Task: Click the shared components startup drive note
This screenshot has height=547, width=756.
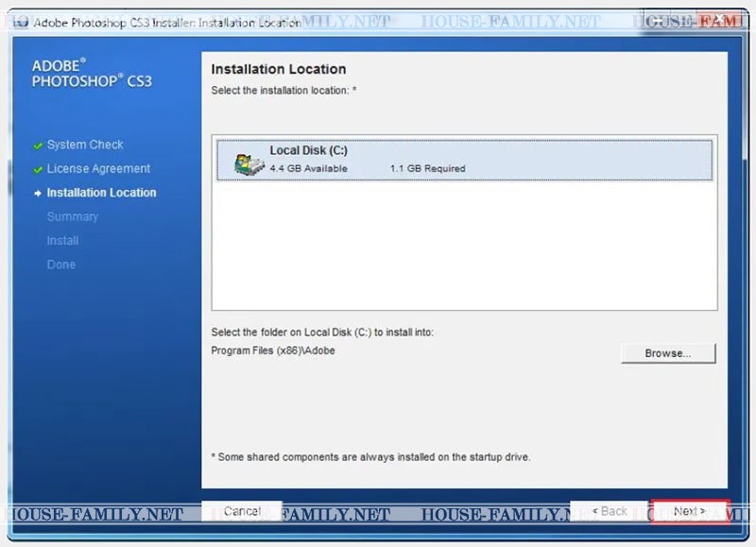Action: (370, 457)
